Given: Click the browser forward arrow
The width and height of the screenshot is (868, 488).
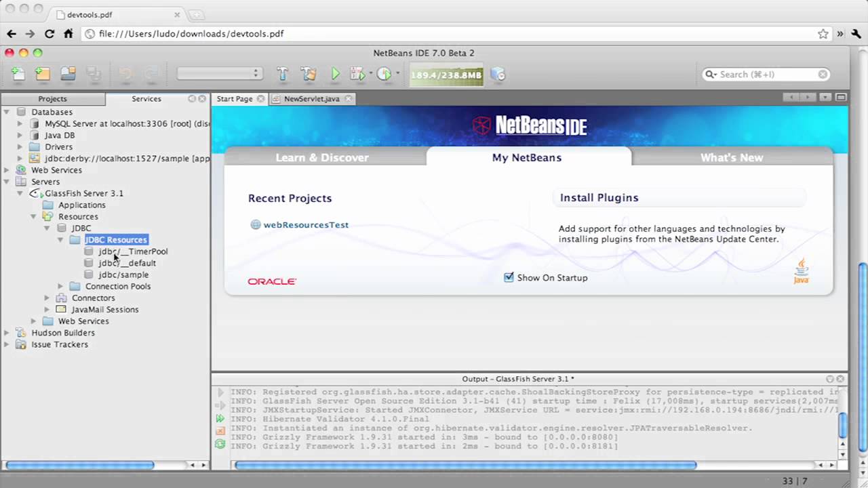Looking at the screenshot, I should [30, 33].
